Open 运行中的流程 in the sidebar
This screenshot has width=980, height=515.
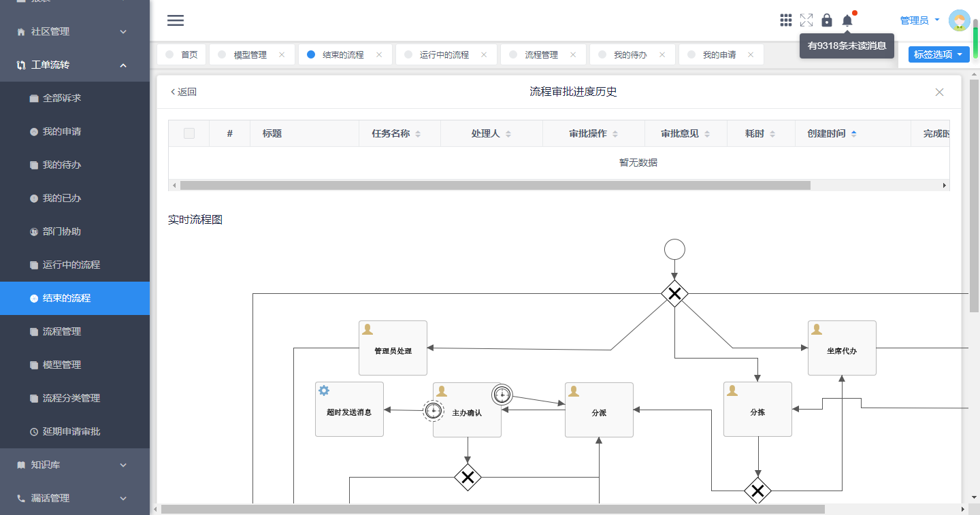click(x=75, y=265)
